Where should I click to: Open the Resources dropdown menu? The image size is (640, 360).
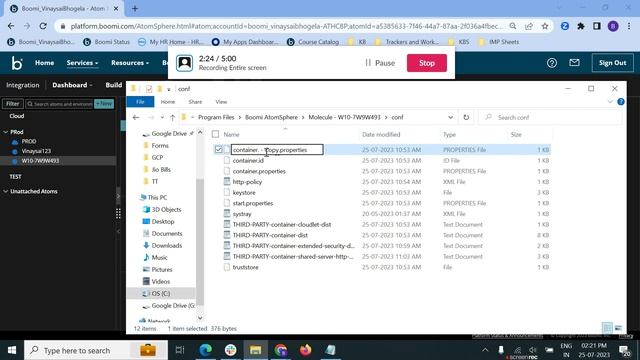click(130, 63)
